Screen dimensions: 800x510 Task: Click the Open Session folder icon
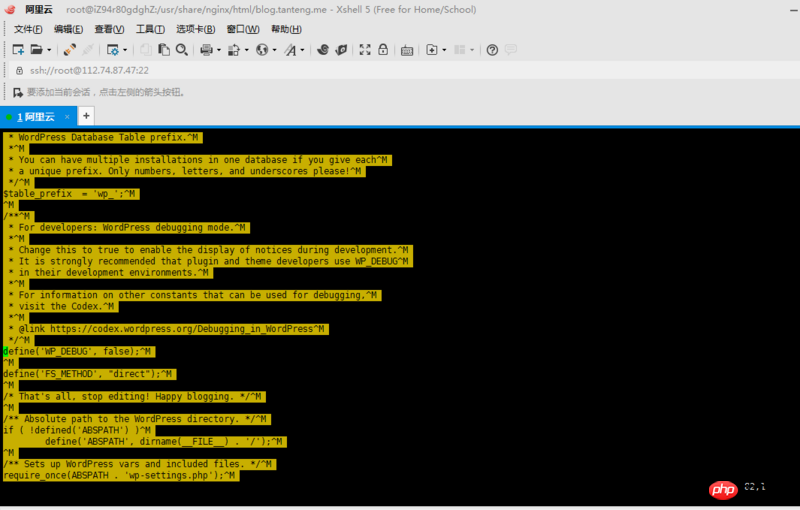pyautogui.click(x=36, y=49)
